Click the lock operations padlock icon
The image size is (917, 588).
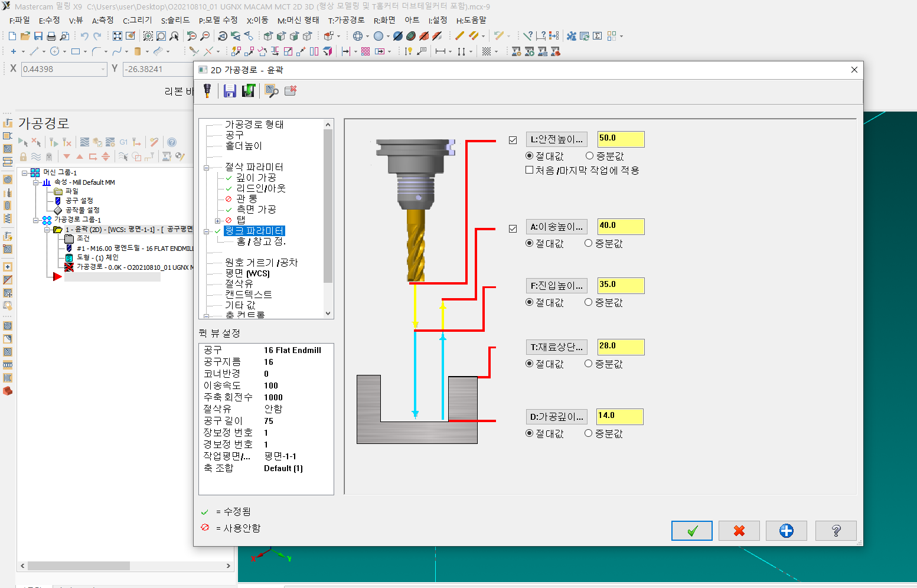click(23, 156)
